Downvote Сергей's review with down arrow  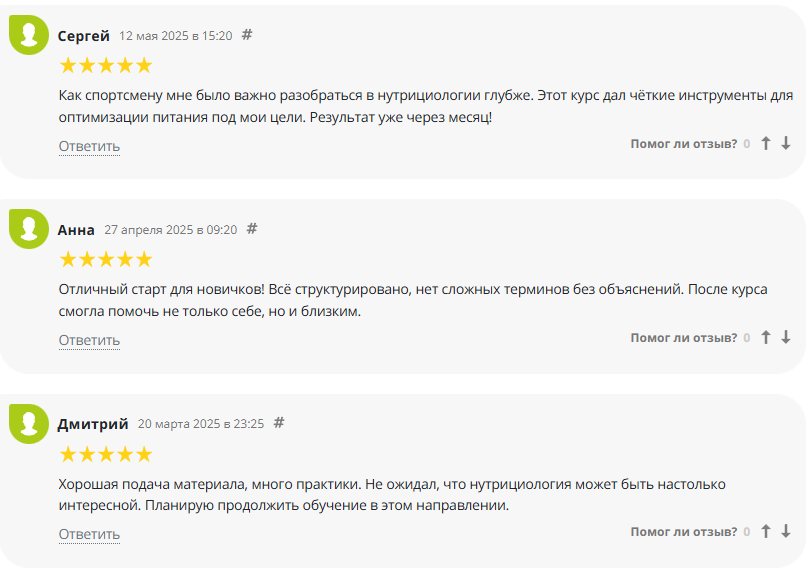pos(786,144)
